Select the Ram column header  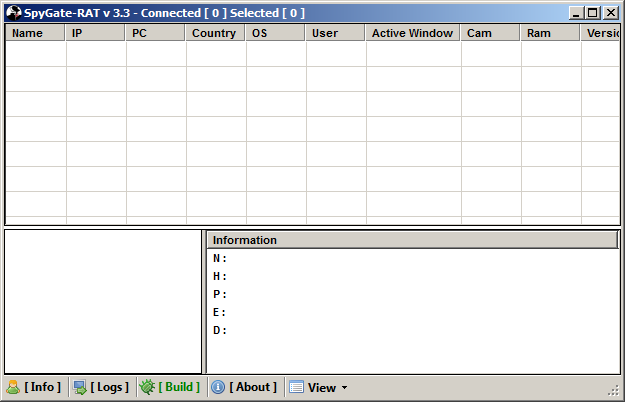[549, 33]
